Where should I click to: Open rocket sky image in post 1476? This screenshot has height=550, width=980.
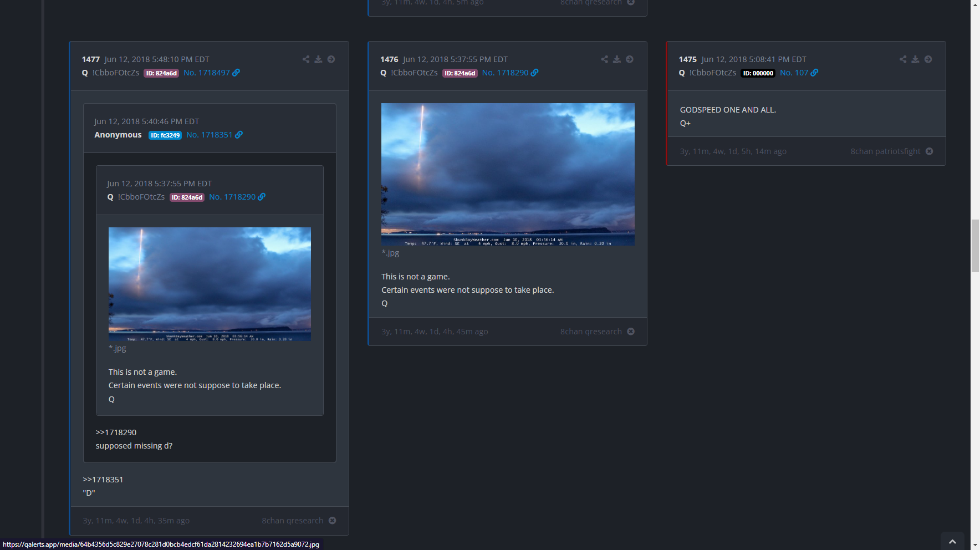(508, 174)
